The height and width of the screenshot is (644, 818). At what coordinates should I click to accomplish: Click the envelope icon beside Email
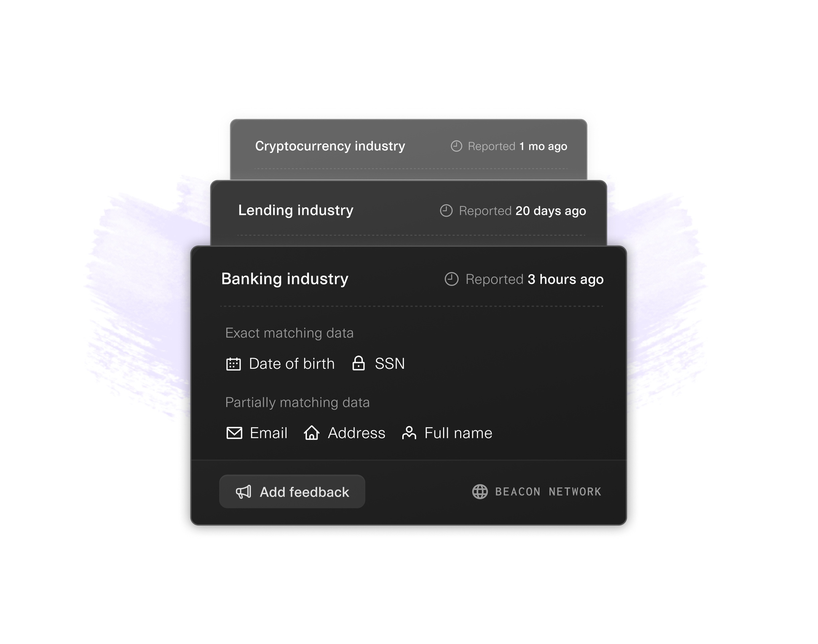pos(234,433)
